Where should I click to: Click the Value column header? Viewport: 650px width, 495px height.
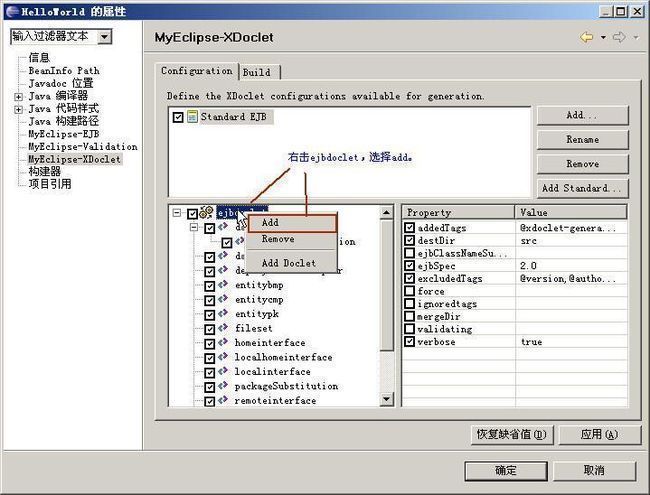click(x=571, y=213)
